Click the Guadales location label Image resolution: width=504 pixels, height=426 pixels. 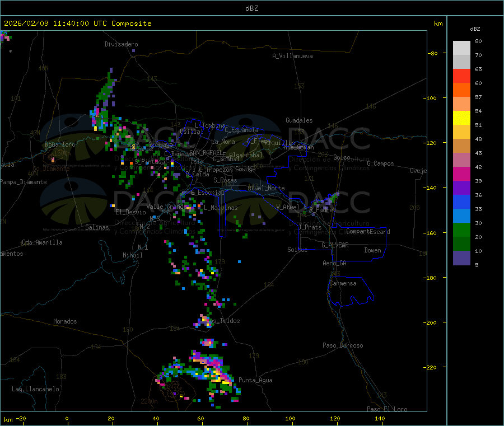coord(299,120)
